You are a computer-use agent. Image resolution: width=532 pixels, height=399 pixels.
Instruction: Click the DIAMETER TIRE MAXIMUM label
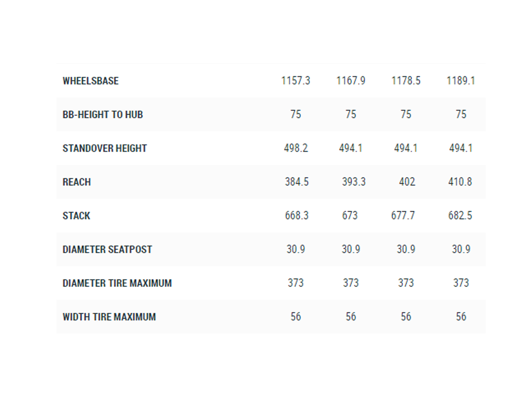(x=117, y=283)
